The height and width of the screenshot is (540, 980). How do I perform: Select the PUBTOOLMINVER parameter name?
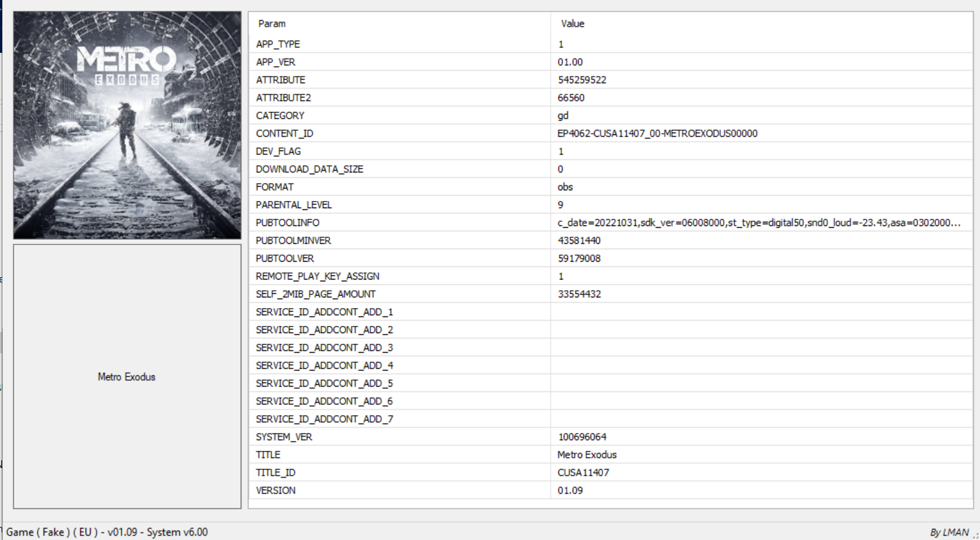point(293,240)
